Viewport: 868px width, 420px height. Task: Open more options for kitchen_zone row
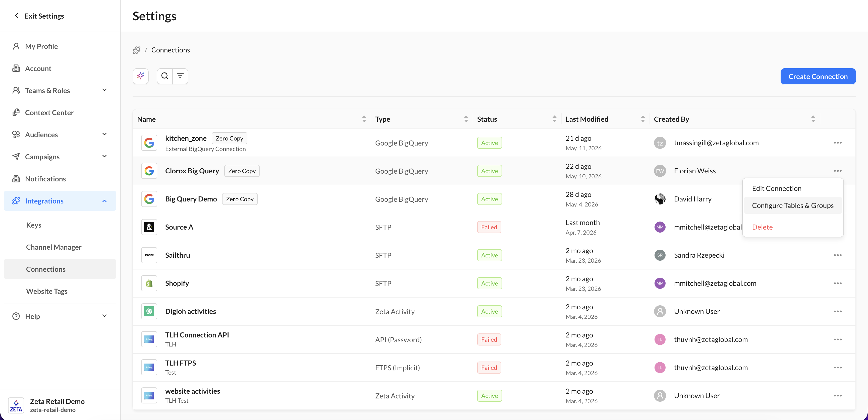pyautogui.click(x=838, y=143)
